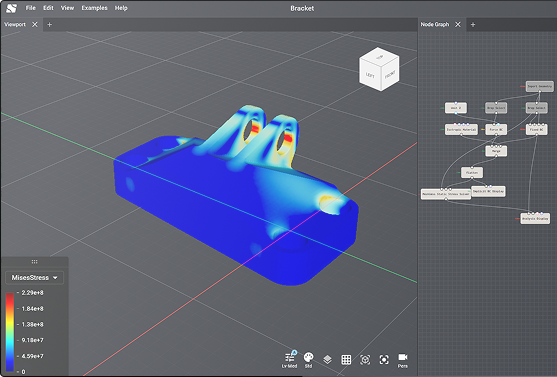
Task: Add a new tab beside Node Graph
Action: point(473,25)
